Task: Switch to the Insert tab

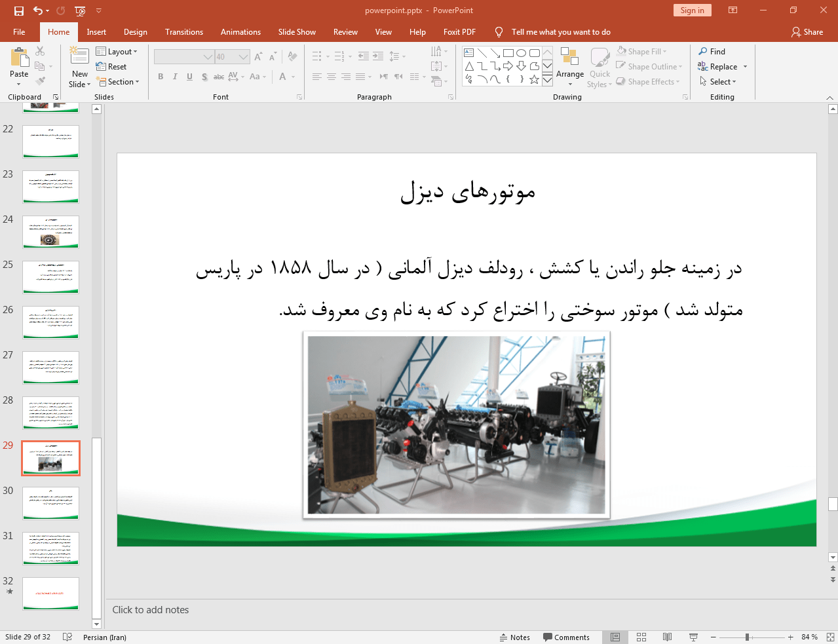Action: (96, 32)
